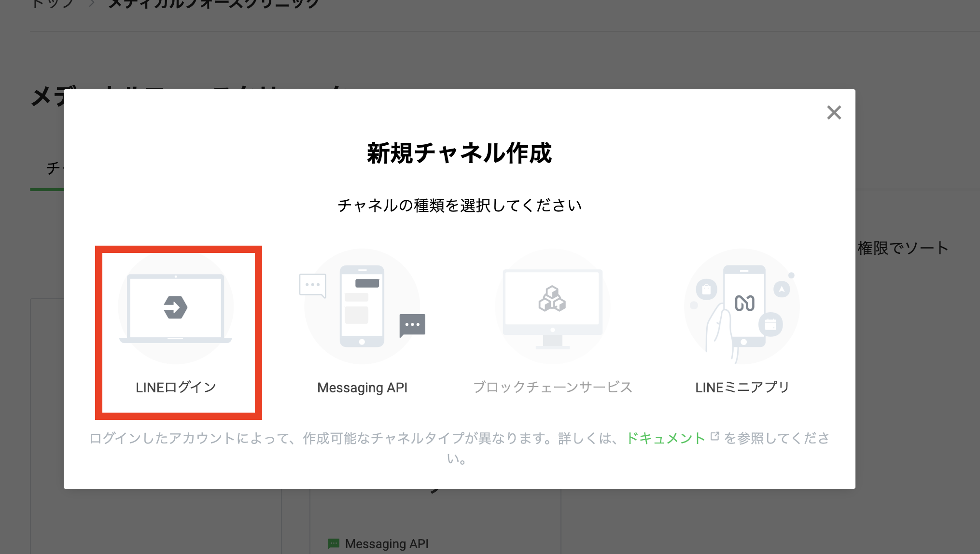Close the 新規チャネル作成 dialog with the X

834,112
